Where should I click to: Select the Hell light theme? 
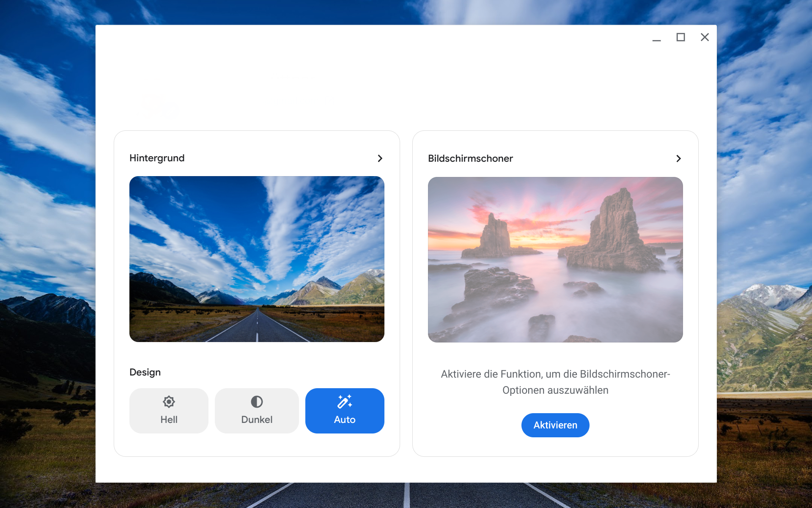[x=169, y=411]
